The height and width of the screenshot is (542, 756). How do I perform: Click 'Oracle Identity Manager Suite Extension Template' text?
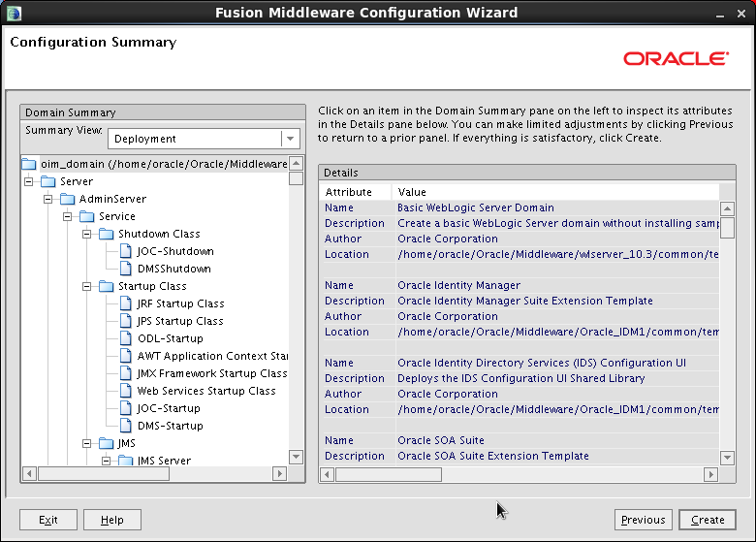pos(525,301)
